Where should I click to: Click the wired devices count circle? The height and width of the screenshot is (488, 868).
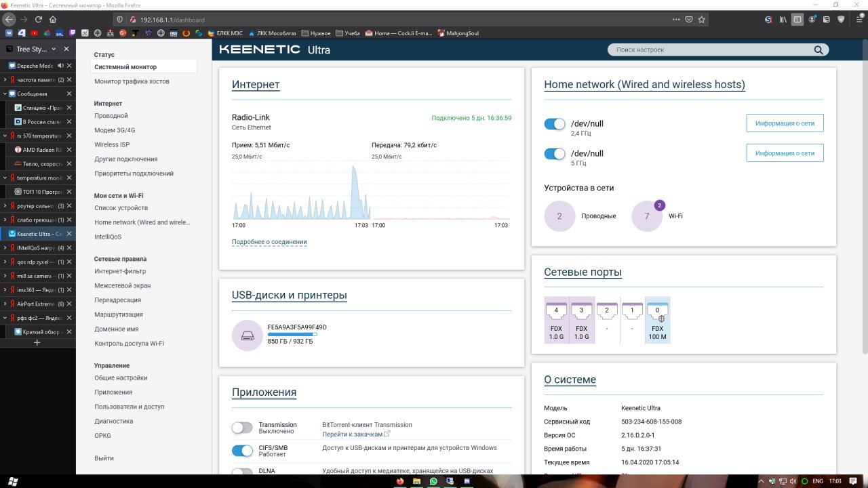[x=559, y=216]
